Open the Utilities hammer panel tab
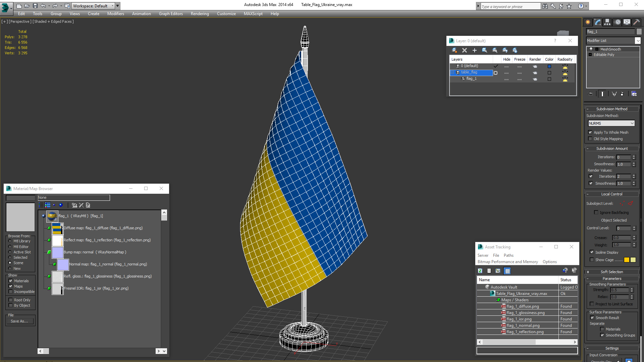 pyautogui.click(x=636, y=22)
